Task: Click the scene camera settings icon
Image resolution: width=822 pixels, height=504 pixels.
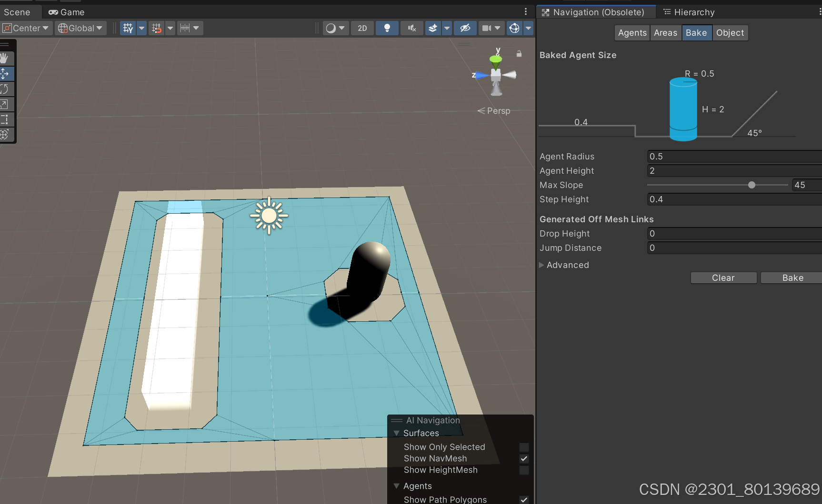Action: pyautogui.click(x=486, y=28)
